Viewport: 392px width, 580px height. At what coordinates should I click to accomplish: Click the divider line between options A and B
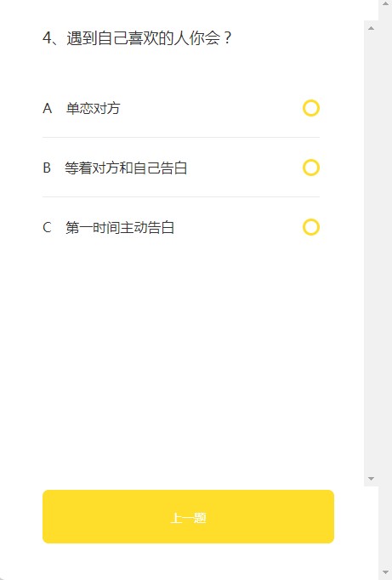181,137
